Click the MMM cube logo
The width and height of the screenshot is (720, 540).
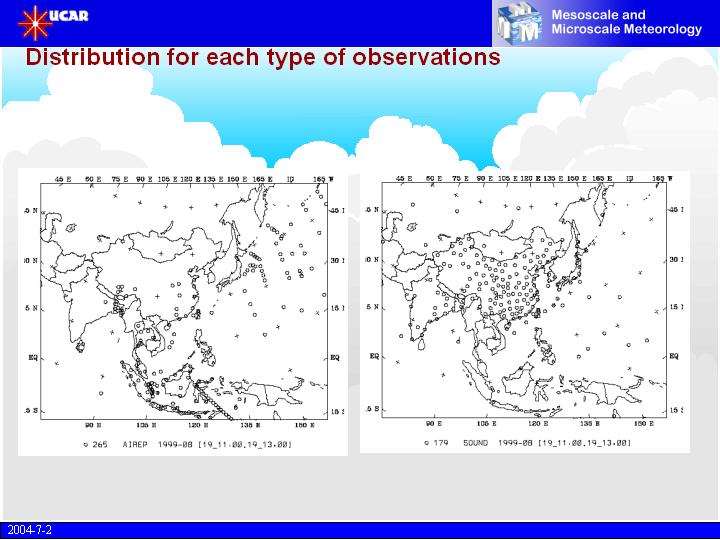(519, 23)
